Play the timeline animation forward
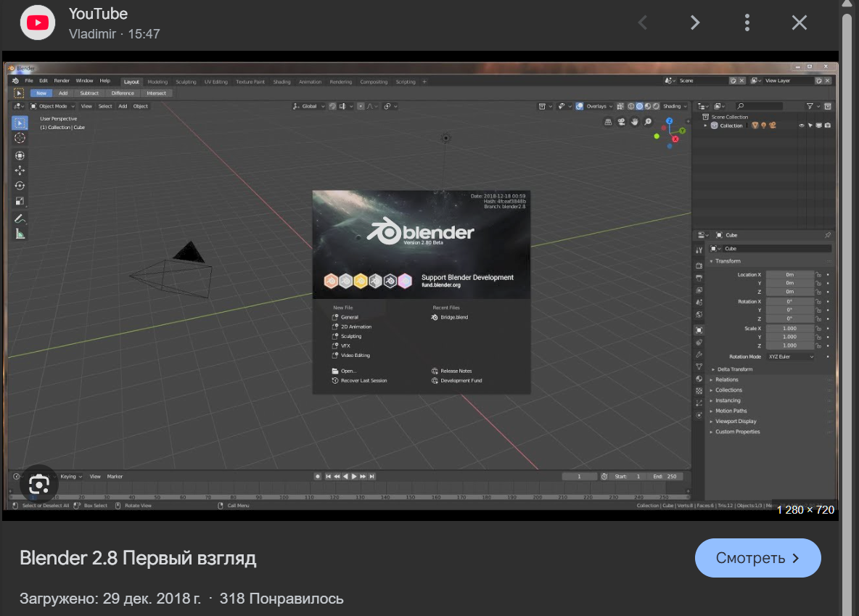 (354, 476)
